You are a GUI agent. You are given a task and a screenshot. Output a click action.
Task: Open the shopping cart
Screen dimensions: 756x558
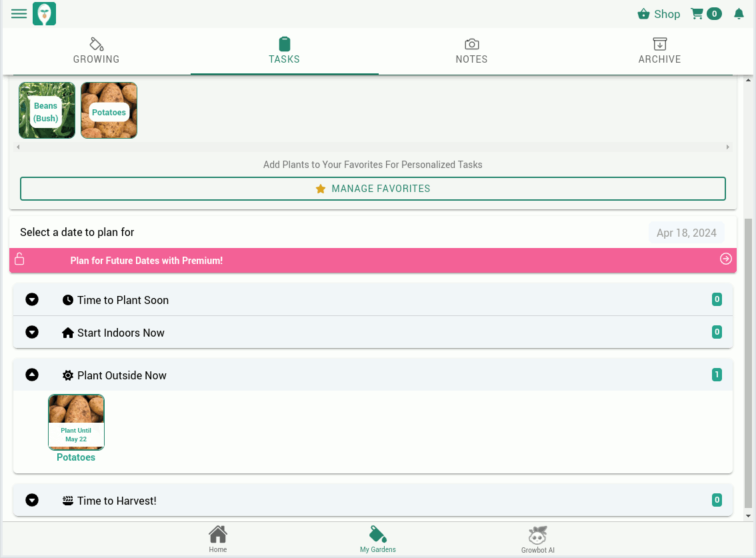coord(705,14)
